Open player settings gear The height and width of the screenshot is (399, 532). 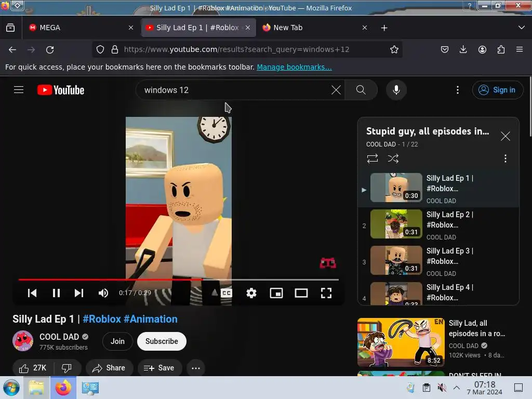coord(251,293)
